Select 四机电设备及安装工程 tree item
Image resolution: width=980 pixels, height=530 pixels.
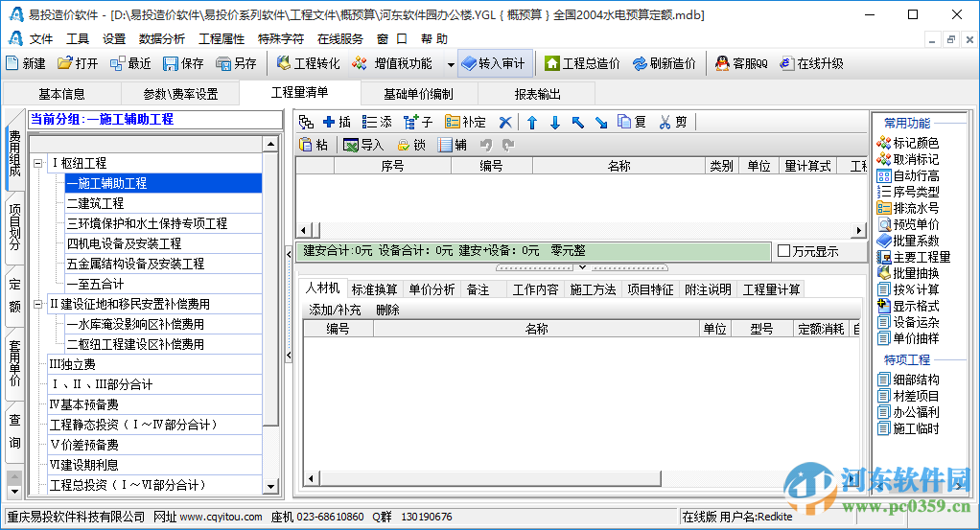click(x=163, y=243)
